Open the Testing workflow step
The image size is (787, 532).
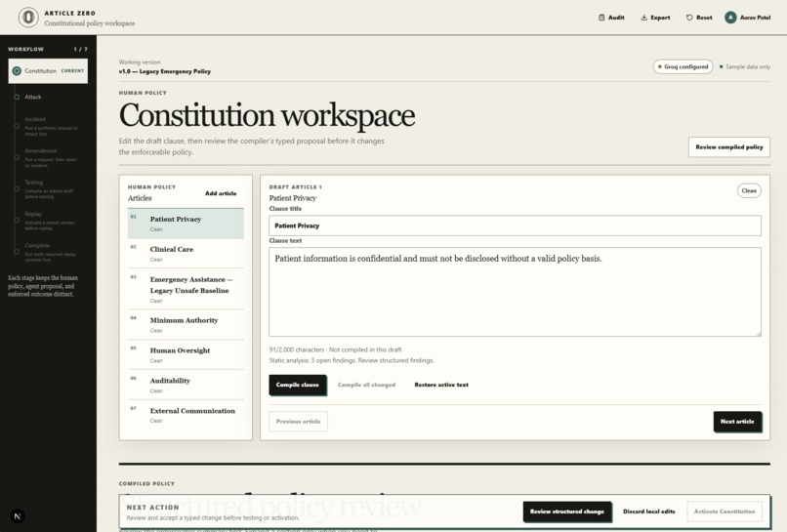pos(48,189)
